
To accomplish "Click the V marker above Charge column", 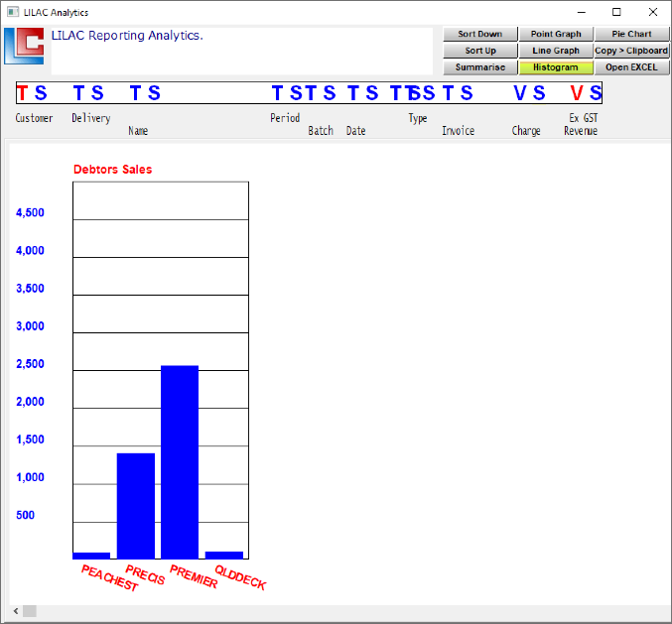I will click(x=520, y=93).
